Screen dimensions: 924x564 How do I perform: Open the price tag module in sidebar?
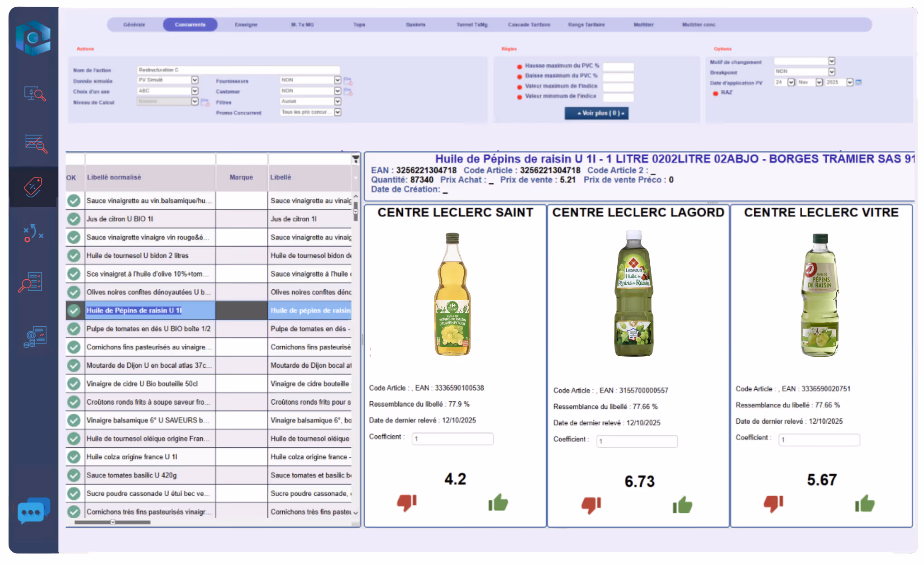(x=33, y=186)
